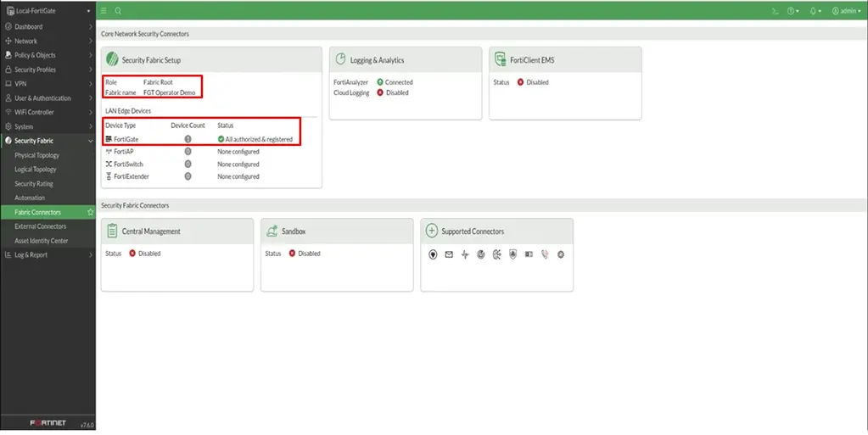Click the Supported Connectors plus icon

coord(432,231)
